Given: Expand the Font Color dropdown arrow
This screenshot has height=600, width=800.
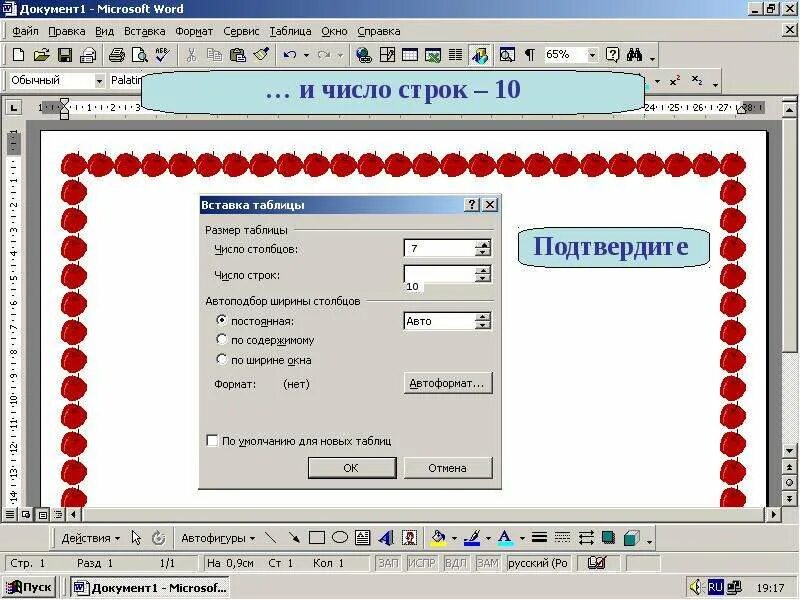Looking at the screenshot, I should pyautogui.click(x=522, y=538).
